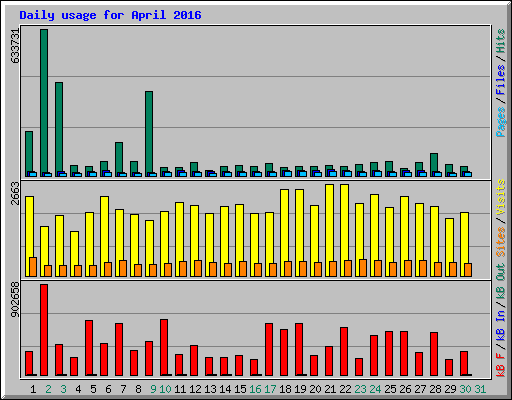Click the 2663 axis value

coord(15,193)
